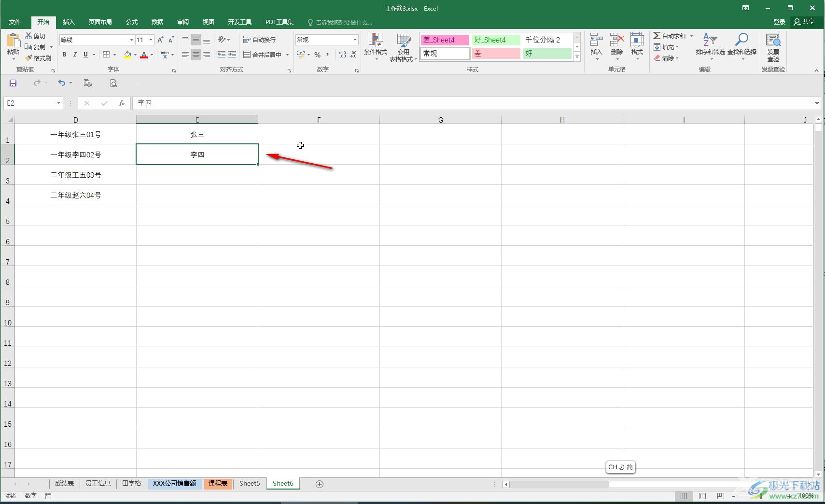Click the Copy (复制) button
Screen dimensions: 825x504
(x=35, y=47)
